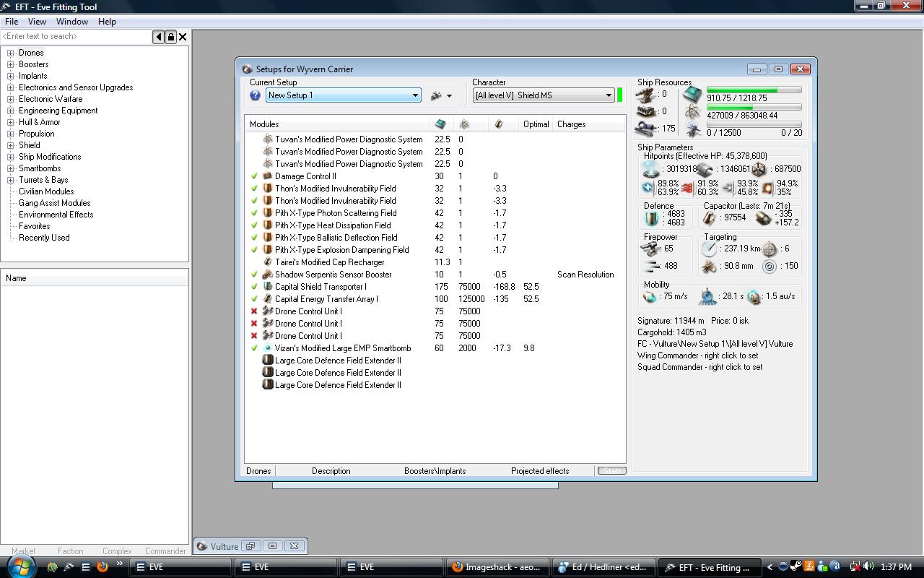Click the left arrow icon next to search

click(159, 37)
